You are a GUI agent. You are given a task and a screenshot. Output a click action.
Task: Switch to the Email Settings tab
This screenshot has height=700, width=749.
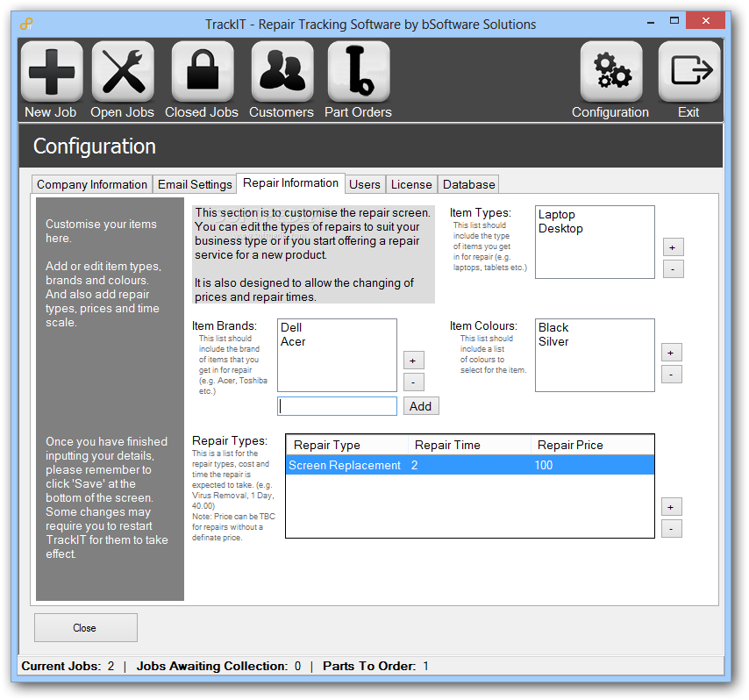click(x=195, y=184)
